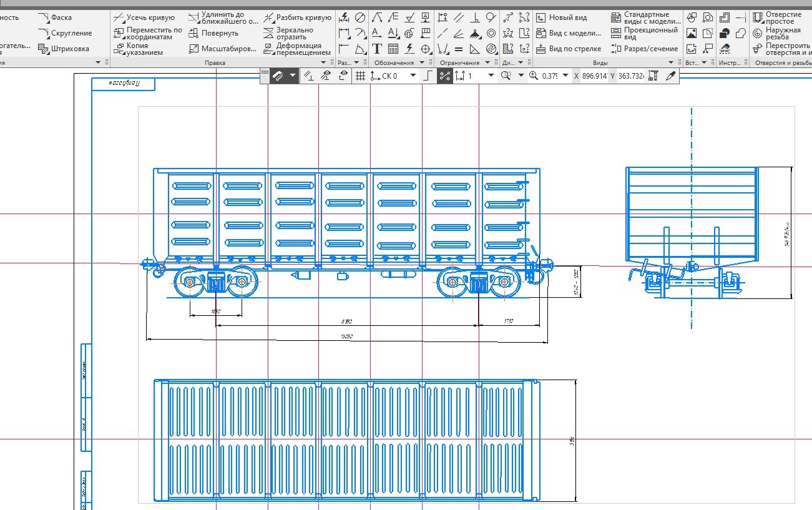This screenshot has height=510, width=812.
Task: Open the zoom scale 0.379 dropdown
Action: click(565, 76)
